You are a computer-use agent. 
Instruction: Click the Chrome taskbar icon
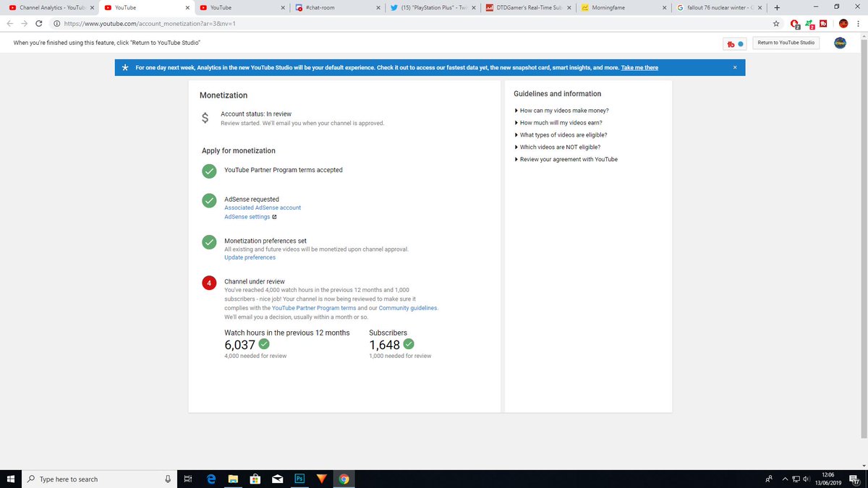tap(344, 479)
